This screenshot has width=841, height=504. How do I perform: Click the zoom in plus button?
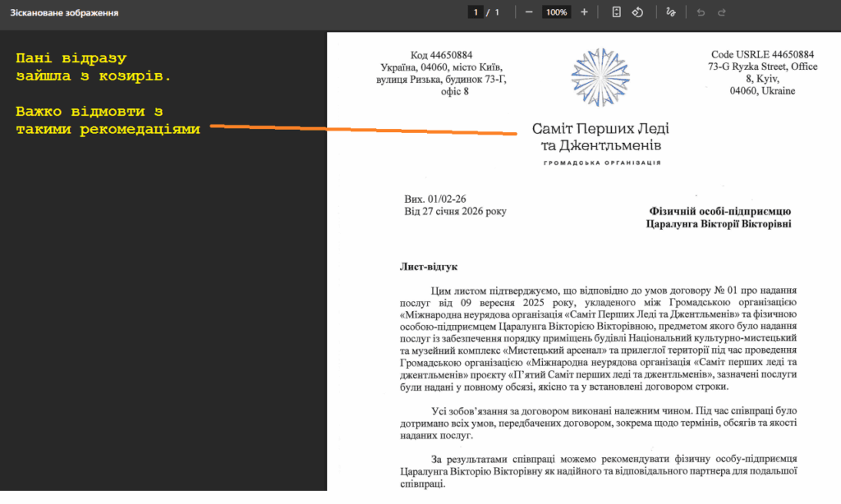(584, 12)
